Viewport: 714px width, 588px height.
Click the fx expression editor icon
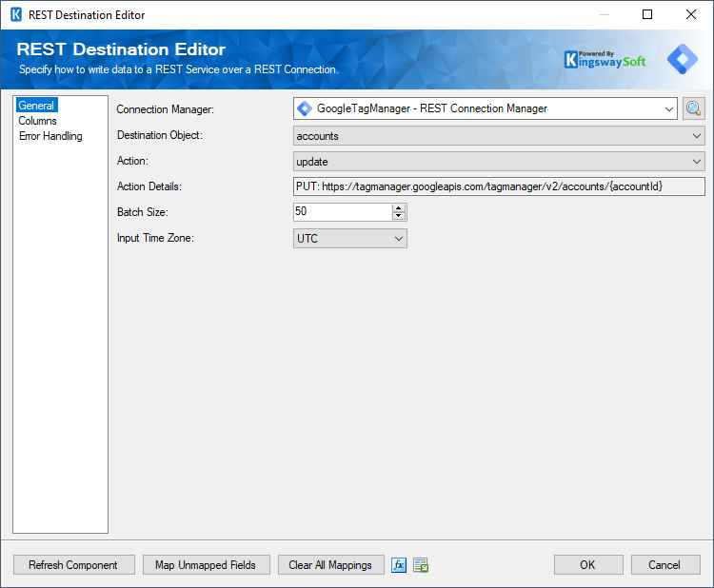[x=399, y=565]
